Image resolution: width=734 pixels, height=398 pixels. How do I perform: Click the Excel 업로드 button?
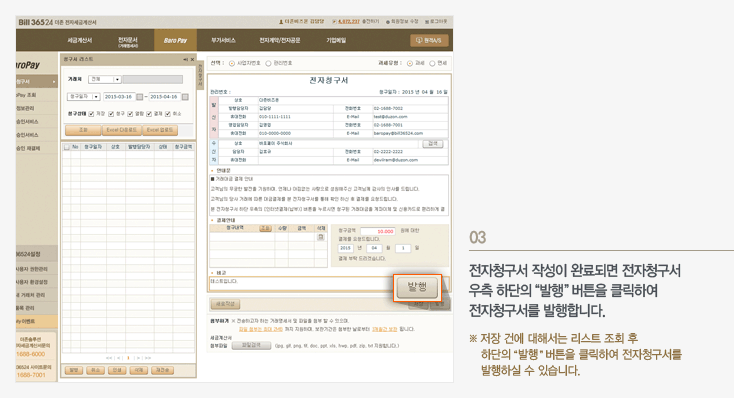(159, 130)
